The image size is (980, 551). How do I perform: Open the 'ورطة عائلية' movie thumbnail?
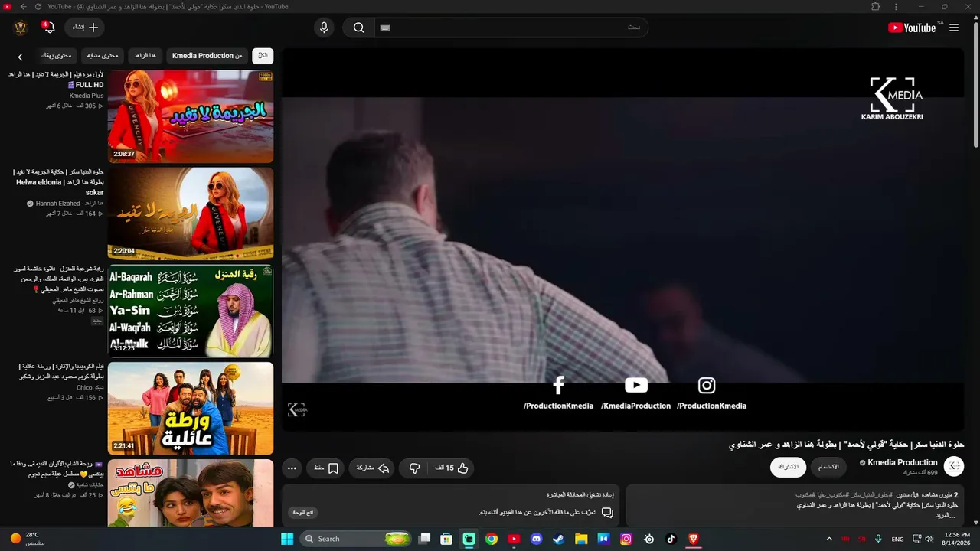191,408
